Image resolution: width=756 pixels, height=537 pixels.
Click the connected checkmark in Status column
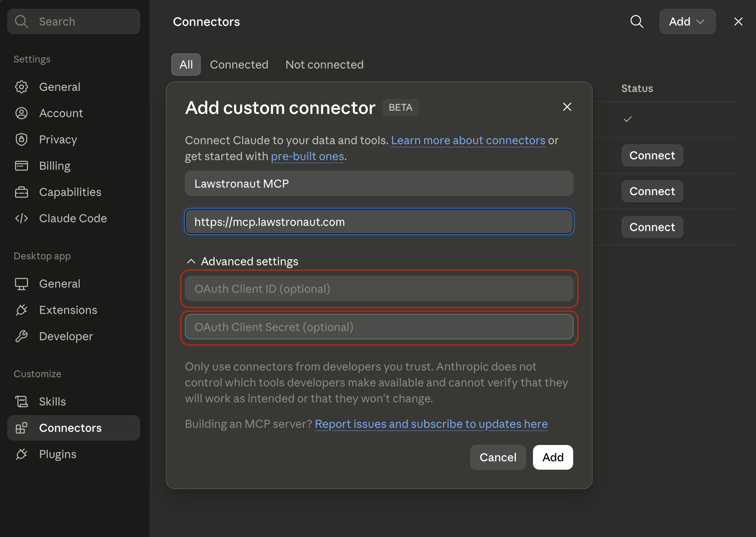tap(628, 119)
